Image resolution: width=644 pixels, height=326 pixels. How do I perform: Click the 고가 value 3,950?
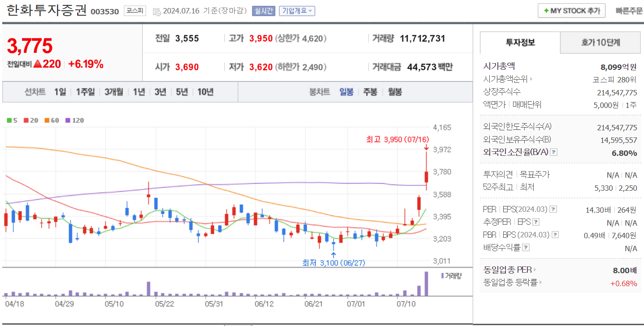point(261,39)
